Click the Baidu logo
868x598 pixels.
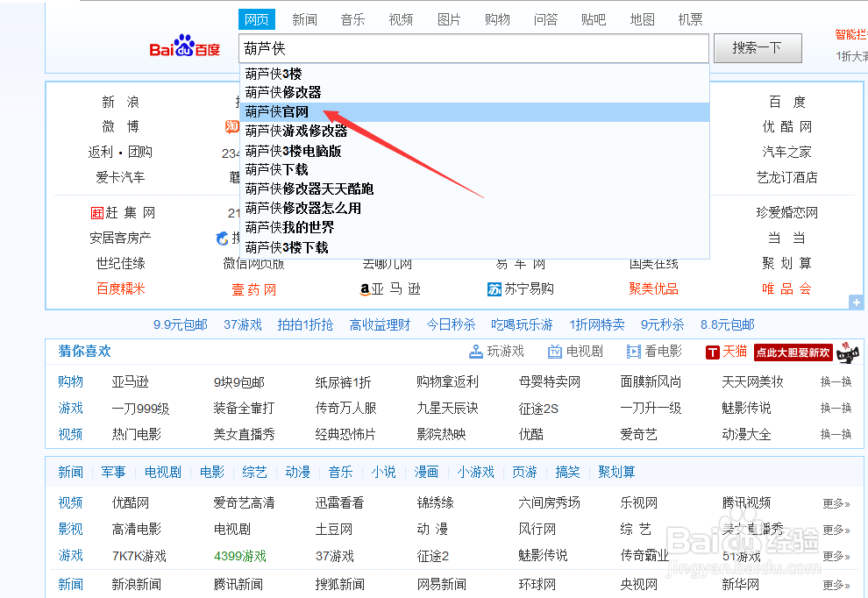pyautogui.click(x=184, y=46)
